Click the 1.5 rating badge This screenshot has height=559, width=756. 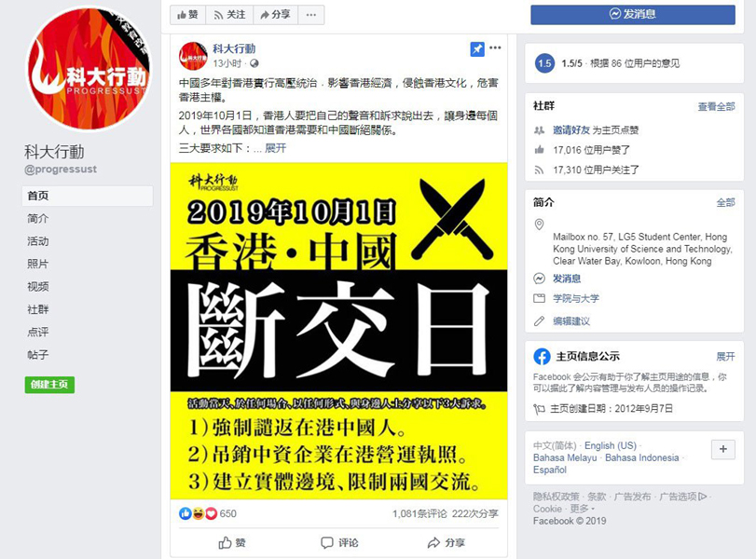pyautogui.click(x=544, y=63)
